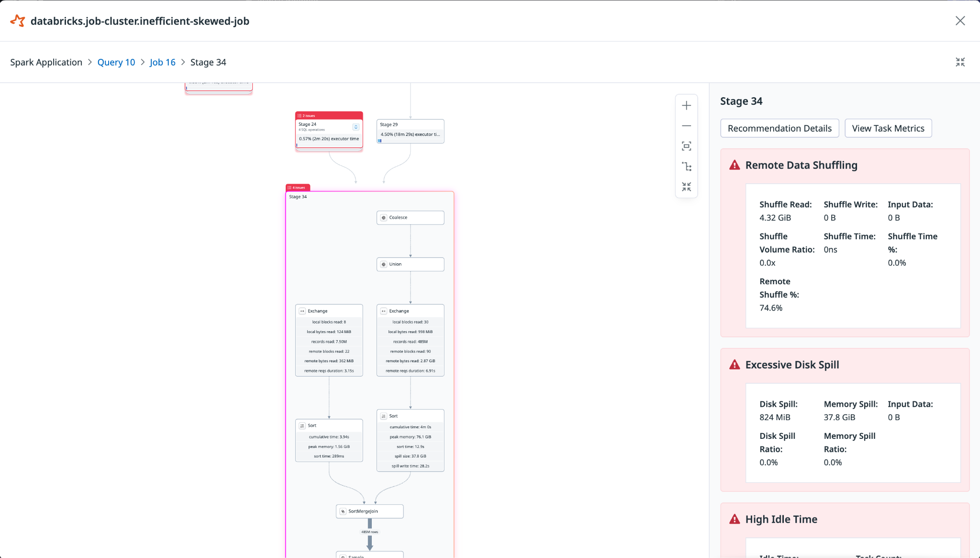Click the Union node icon

383,264
